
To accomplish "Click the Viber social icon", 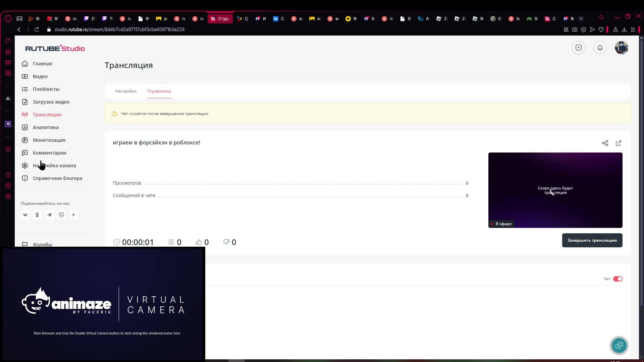I will 61,215.
